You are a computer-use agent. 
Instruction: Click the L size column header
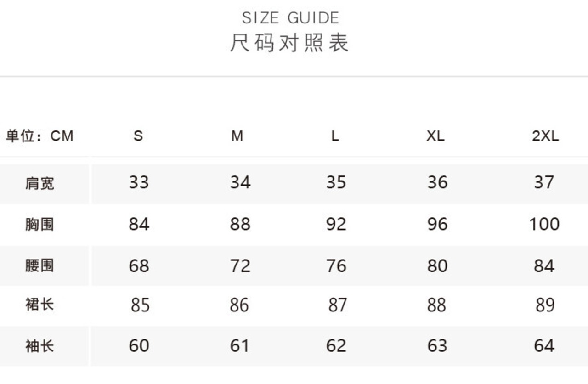pyautogui.click(x=335, y=136)
